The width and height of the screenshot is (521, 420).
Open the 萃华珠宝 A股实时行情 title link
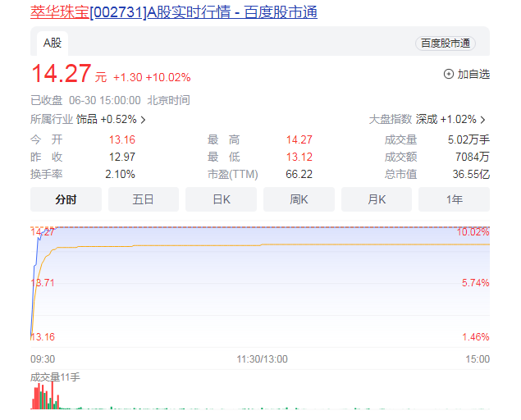pos(174,11)
